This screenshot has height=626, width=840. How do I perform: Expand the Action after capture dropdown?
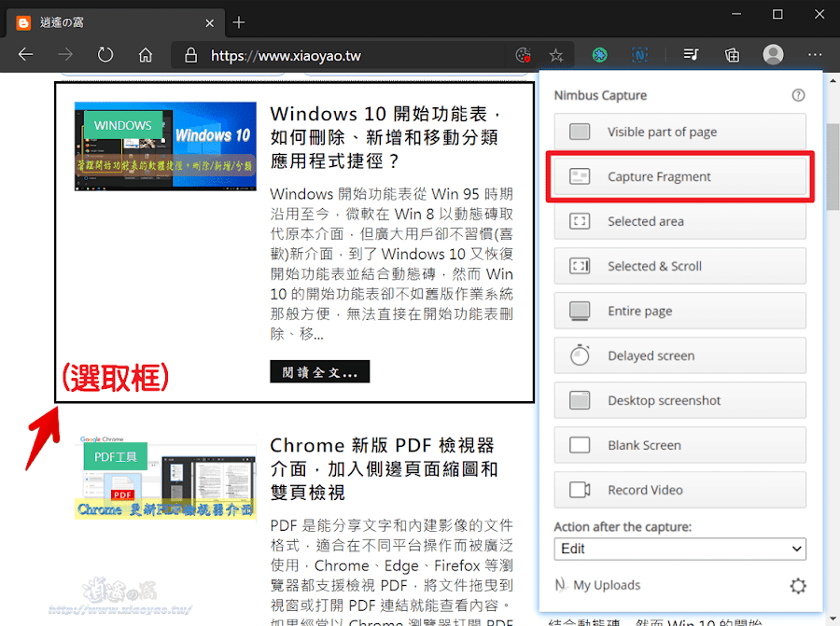(x=679, y=549)
